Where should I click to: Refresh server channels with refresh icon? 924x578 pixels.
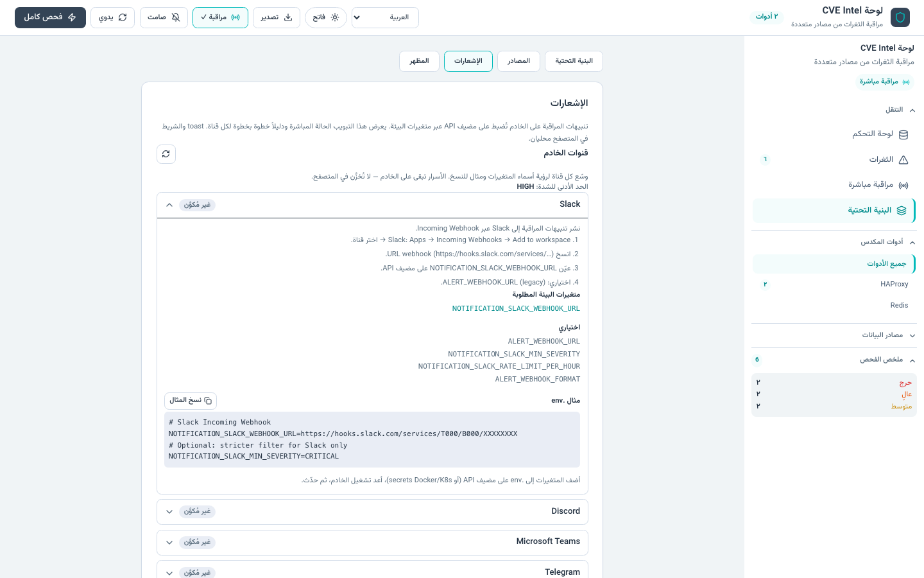point(166,154)
